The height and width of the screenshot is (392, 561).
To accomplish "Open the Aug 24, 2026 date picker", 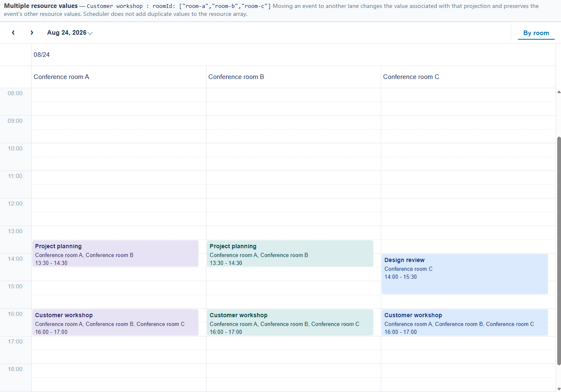I will 69,33.
